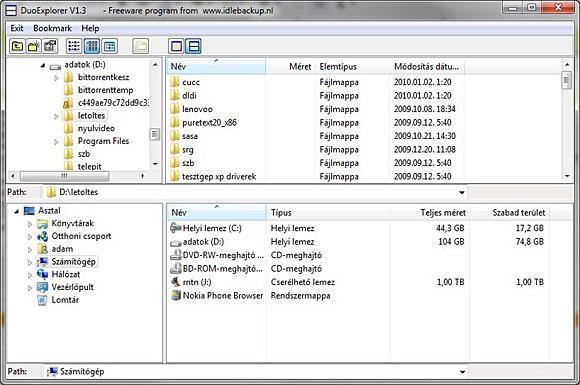Click the Lomtár recycle bin icon
The image size is (580, 385).
43,300
